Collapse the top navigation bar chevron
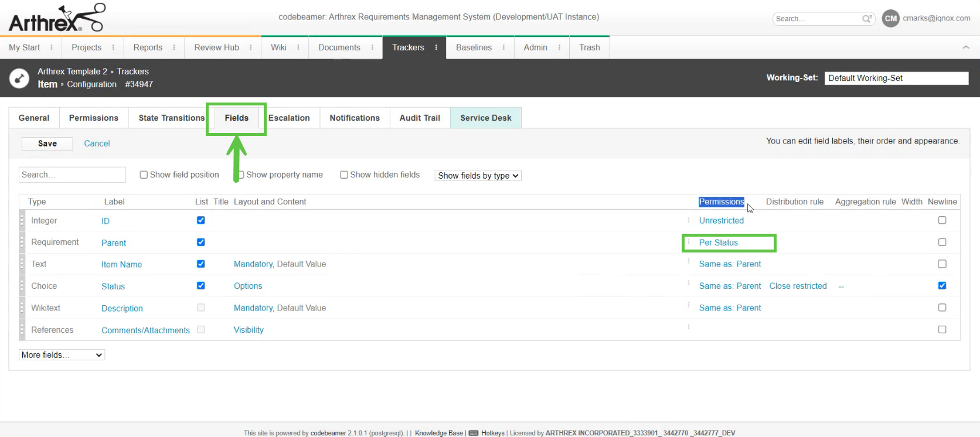The image size is (980, 437). (966, 47)
